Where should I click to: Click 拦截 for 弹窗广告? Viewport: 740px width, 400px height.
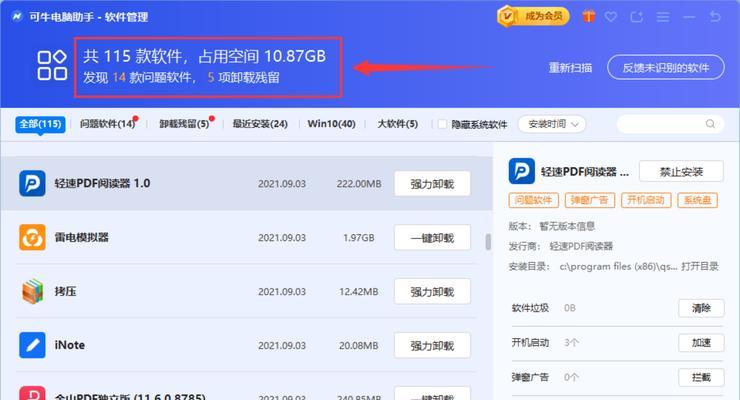click(701, 377)
